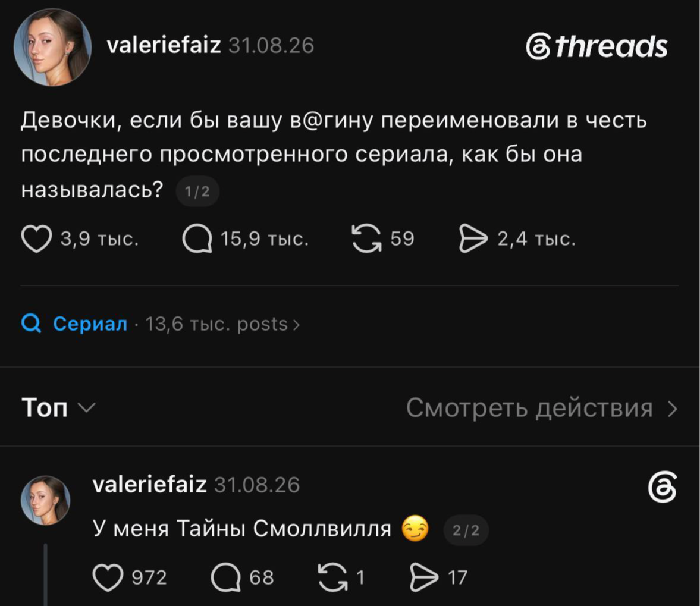Click the Threads logo at top right
This screenshot has width=700, height=606.
pos(597,46)
